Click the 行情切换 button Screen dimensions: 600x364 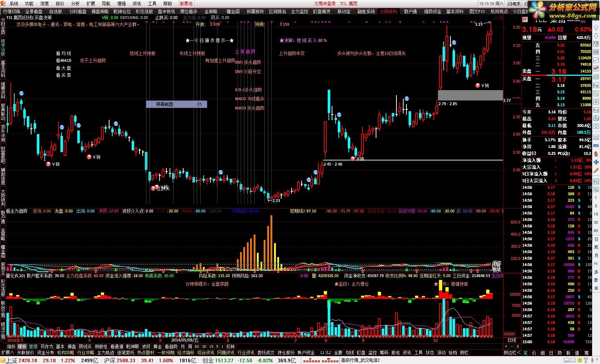(11, 11)
